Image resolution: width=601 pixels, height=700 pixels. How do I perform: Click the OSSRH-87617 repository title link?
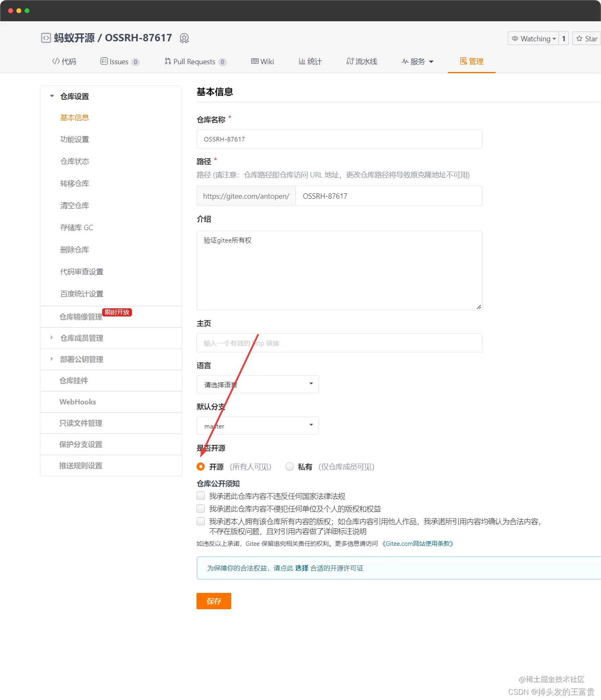(139, 38)
